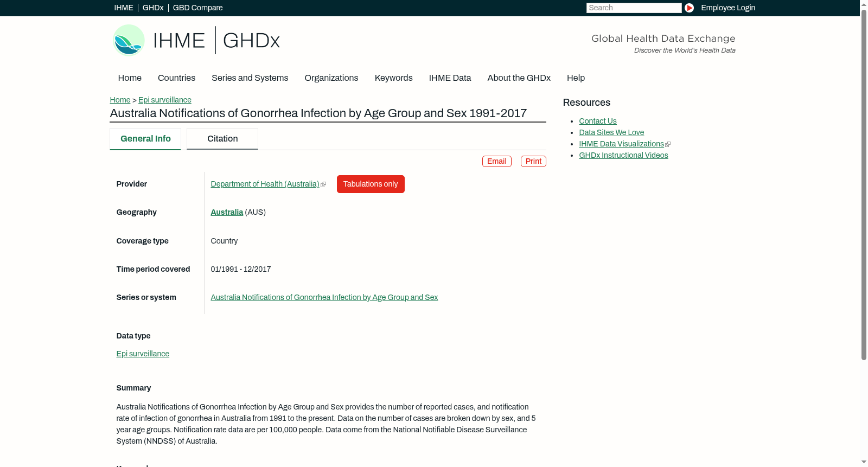The height and width of the screenshot is (467, 868).
Task: Click the external link icon beside Department of Health
Action: [323, 184]
